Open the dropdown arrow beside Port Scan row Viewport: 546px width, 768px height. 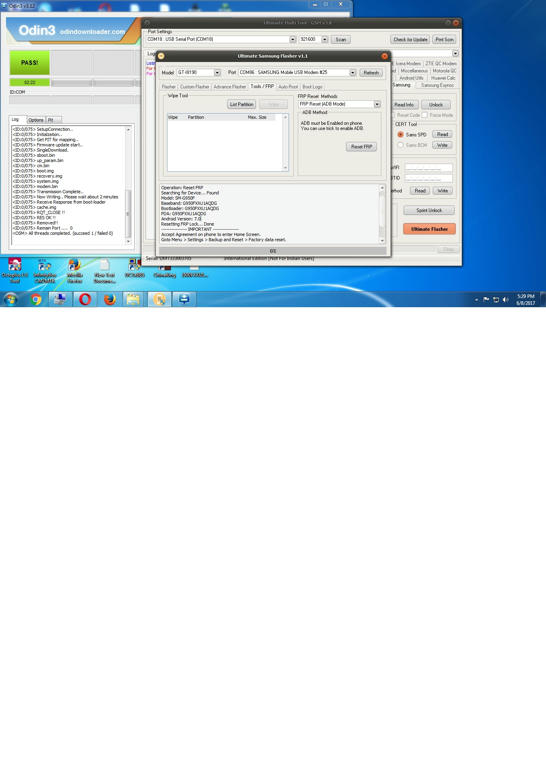click(x=455, y=53)
